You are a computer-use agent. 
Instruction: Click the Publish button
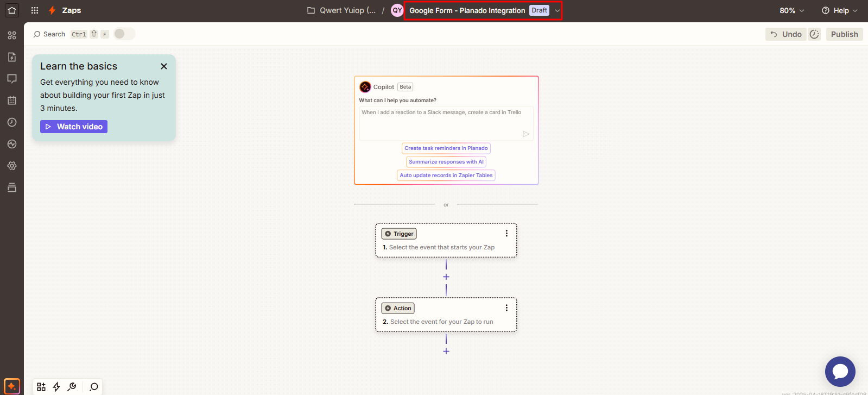click(845, 34)
